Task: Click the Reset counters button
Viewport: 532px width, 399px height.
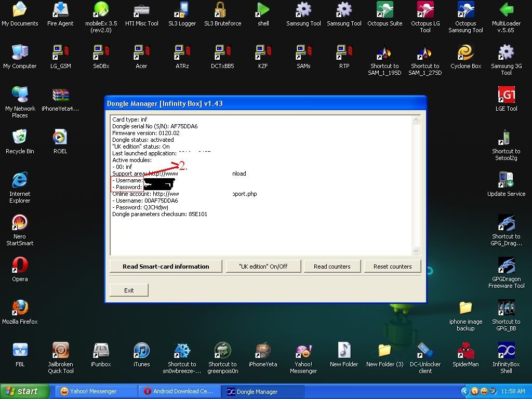Action: point(393,267)
